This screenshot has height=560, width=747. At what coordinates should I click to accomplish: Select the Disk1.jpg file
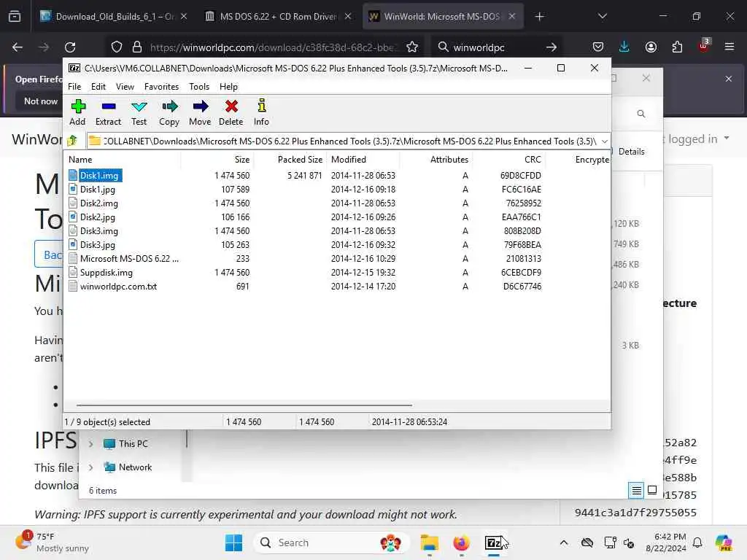point(97,190)
